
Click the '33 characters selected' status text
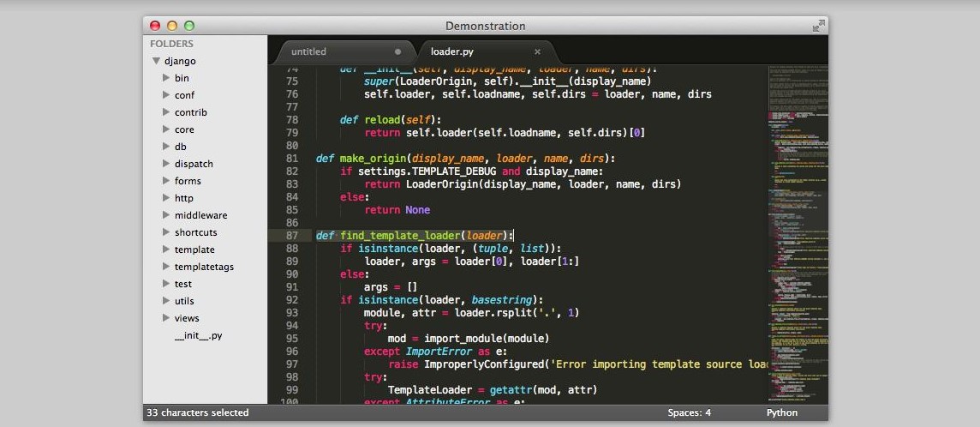pos(198,412)
